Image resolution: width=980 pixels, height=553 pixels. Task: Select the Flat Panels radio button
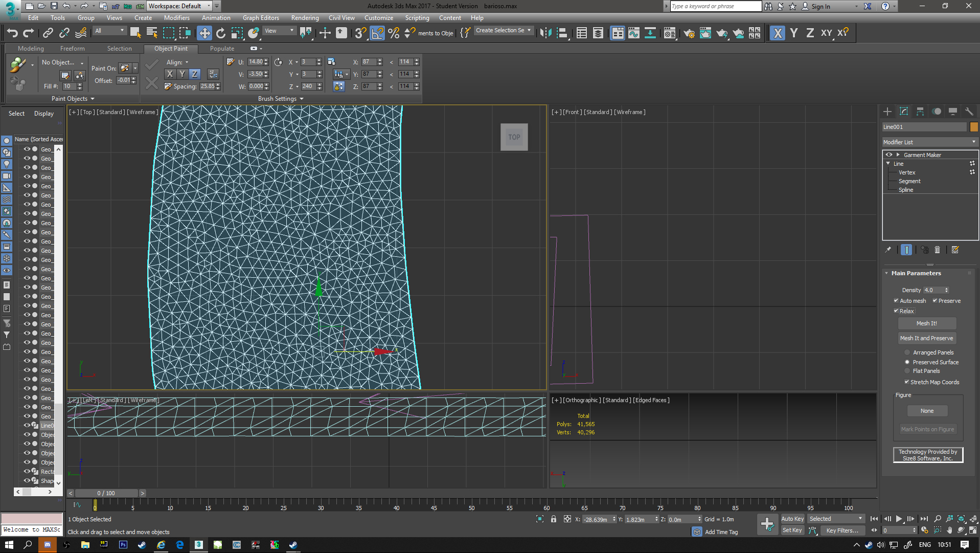(907, 371)
